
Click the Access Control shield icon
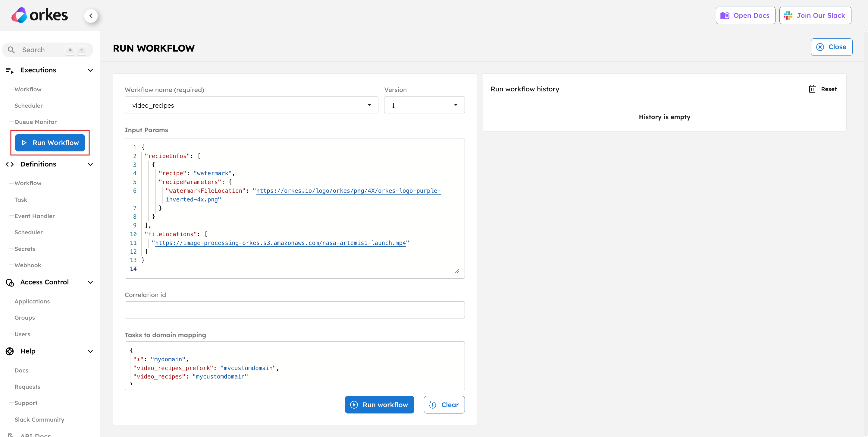pos(10,282)
